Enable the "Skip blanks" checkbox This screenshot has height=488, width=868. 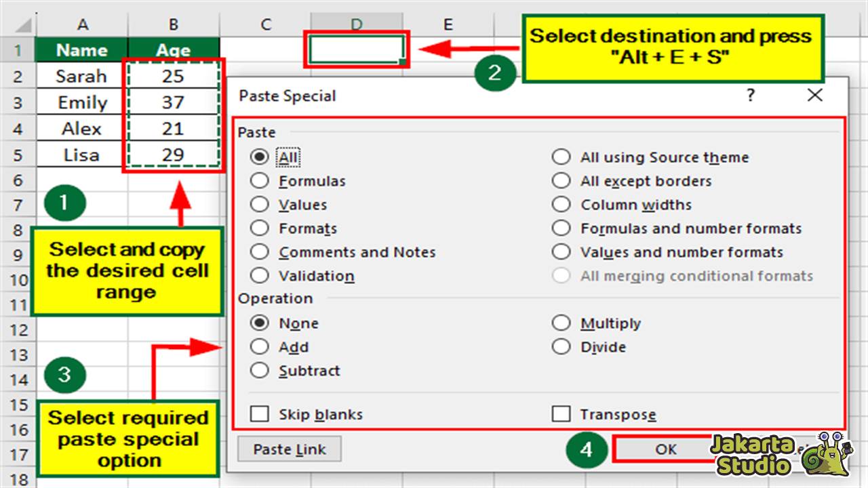(x=260, y=413)
